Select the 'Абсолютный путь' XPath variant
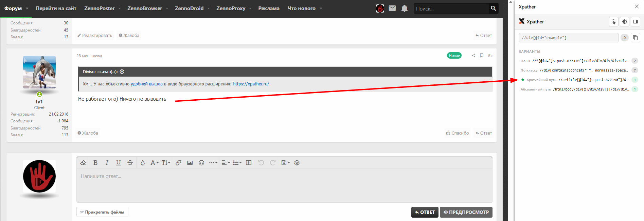644x221 pixels. [579, 89]
